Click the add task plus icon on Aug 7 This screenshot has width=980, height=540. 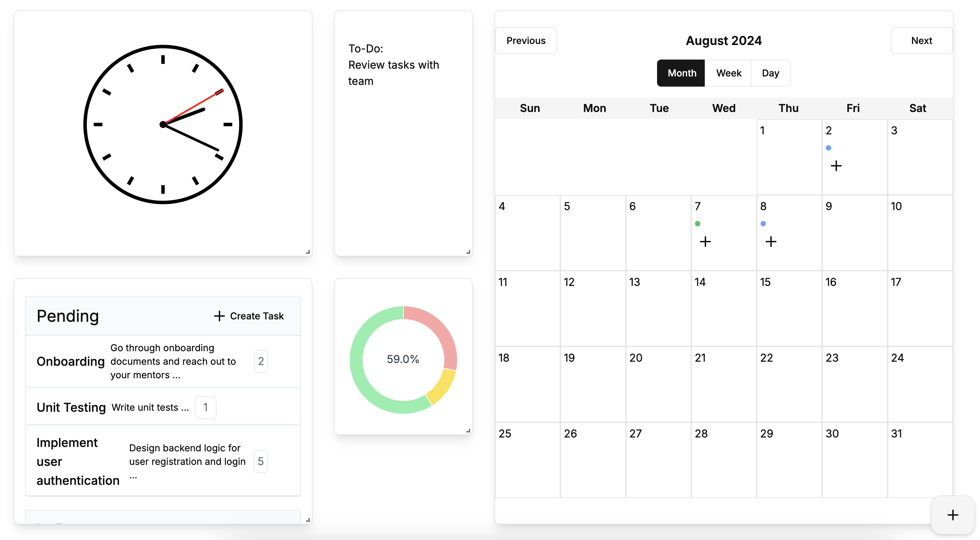click(x=706, y=241)
